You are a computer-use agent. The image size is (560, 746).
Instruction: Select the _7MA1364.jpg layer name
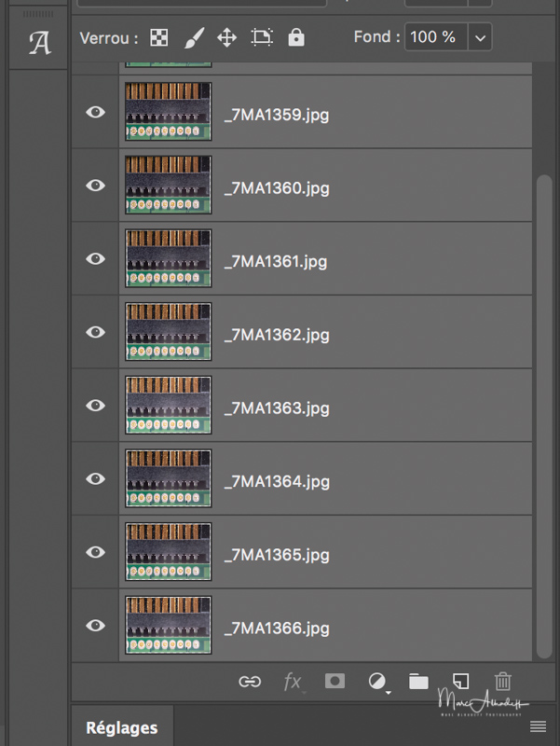[278, 481]
